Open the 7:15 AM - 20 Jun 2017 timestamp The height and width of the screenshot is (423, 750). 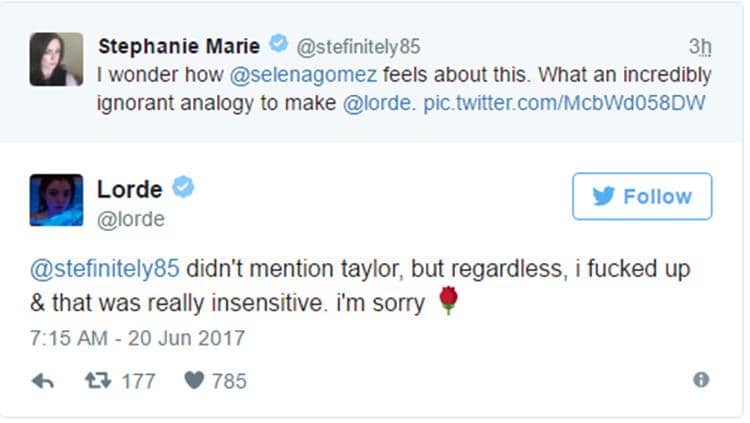[137, 339]
